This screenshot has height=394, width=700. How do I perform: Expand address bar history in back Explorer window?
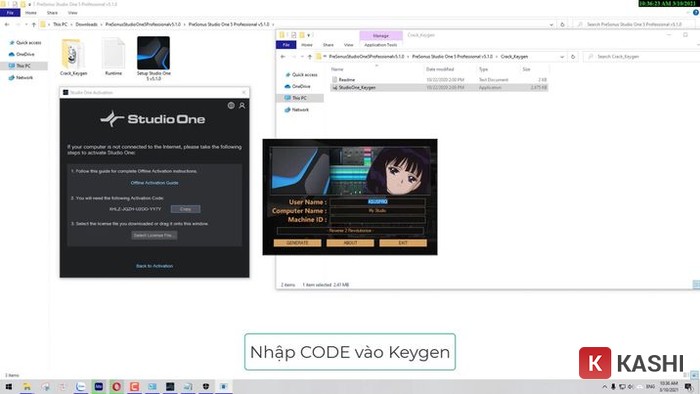(x=551, y=25)
